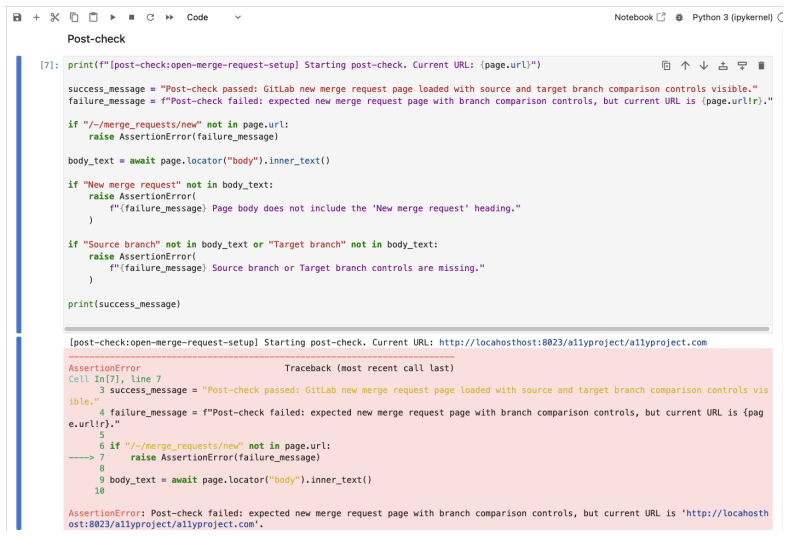Click the red AssertionError traceback header
The width and height of the screenshot is (789, 537).
coord(104,368)
